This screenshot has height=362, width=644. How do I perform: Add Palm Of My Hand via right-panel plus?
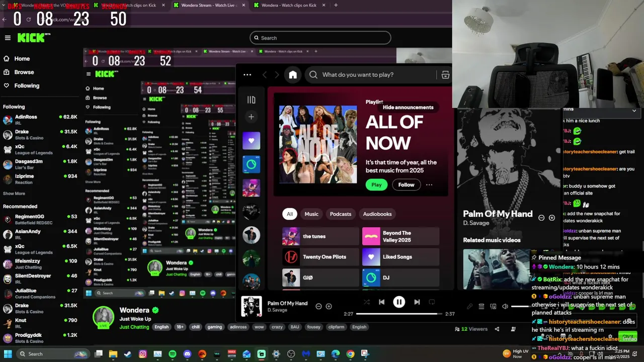pos(551,218)
